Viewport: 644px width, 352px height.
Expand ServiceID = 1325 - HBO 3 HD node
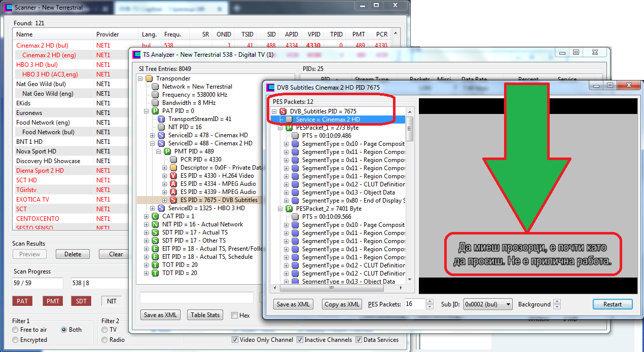[x=153, y=208]
